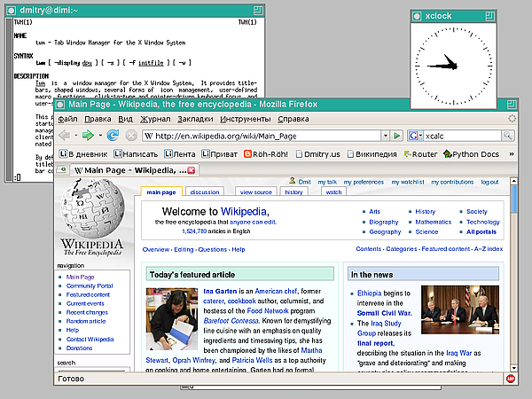Click the page scrollbar up arrow
This screenshot has height=399, width=532.
(513, 182)
